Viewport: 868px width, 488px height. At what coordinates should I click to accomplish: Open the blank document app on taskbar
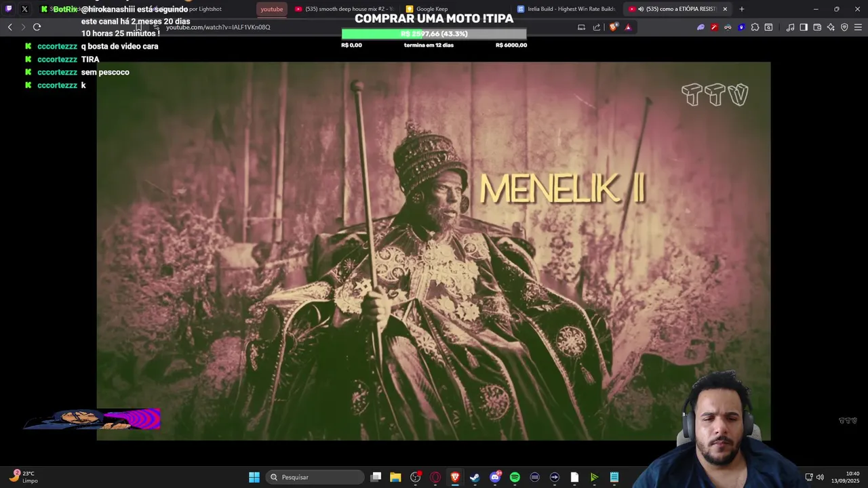tap(574, 477)
